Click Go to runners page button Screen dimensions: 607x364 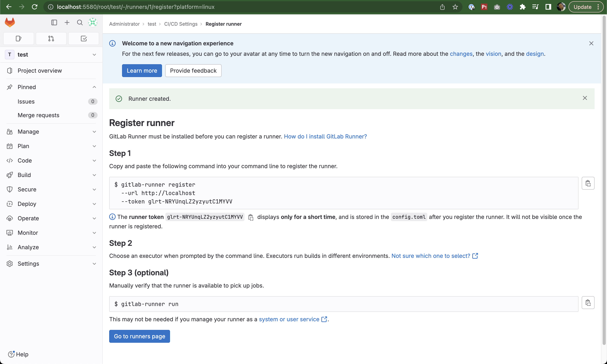click(x=140, y=336)
